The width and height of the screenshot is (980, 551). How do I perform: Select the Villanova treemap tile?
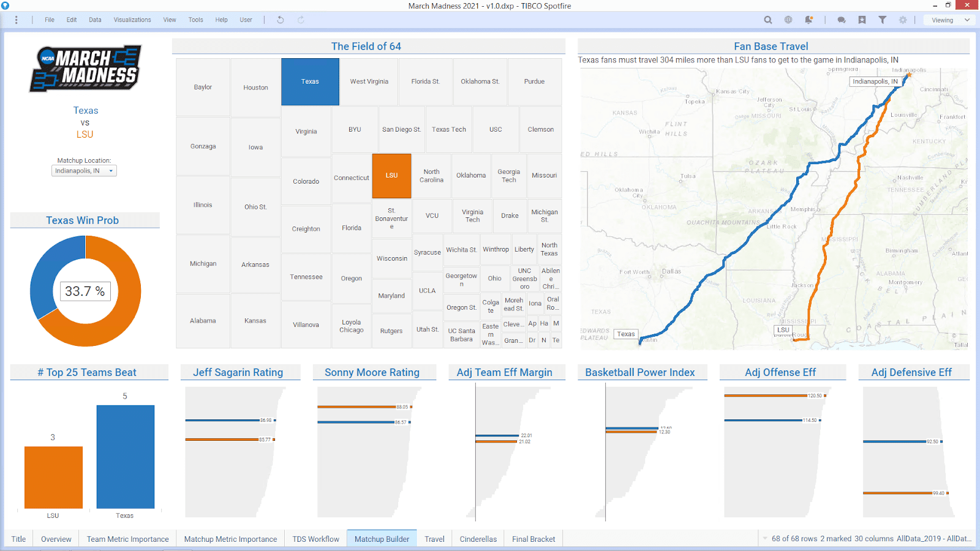click(x=306, y=324)
